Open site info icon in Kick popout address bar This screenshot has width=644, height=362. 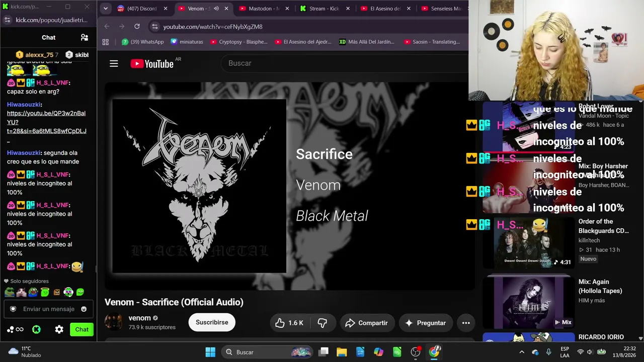coord(7,20)
